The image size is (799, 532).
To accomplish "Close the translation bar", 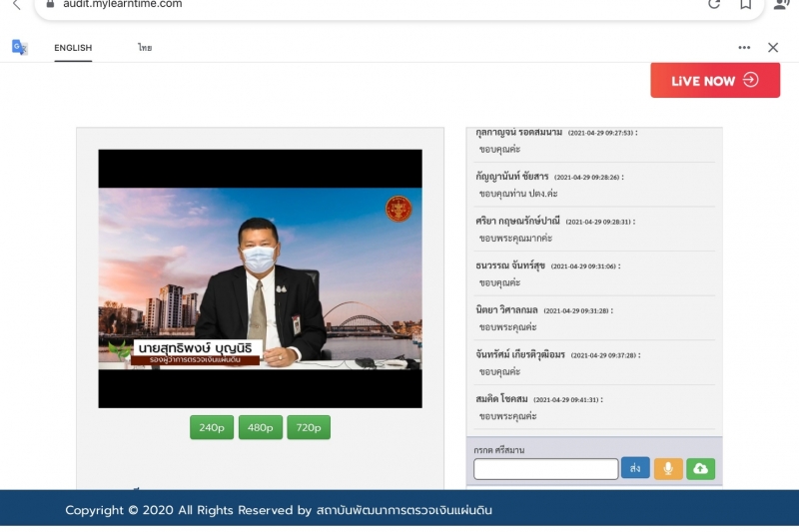I will (x=772, y=47).
